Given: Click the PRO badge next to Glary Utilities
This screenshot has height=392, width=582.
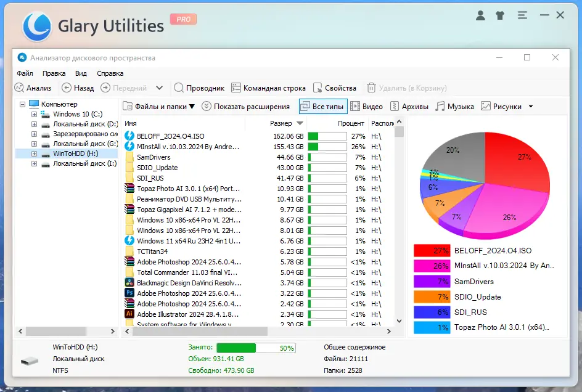Looking at the screenshot, I should tap(182, 19).
